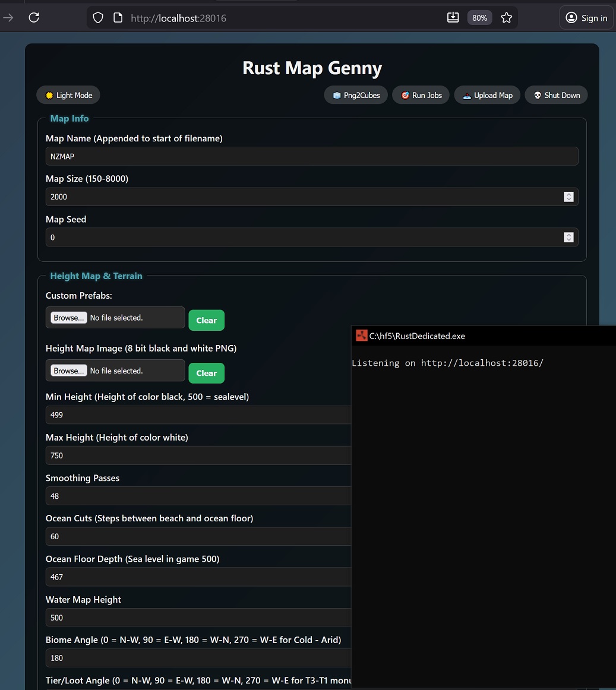Viewport: 616px width, 690px height.
Task: Clear the Custom Prefabs file selection
Action: click(x=207, y=321)
